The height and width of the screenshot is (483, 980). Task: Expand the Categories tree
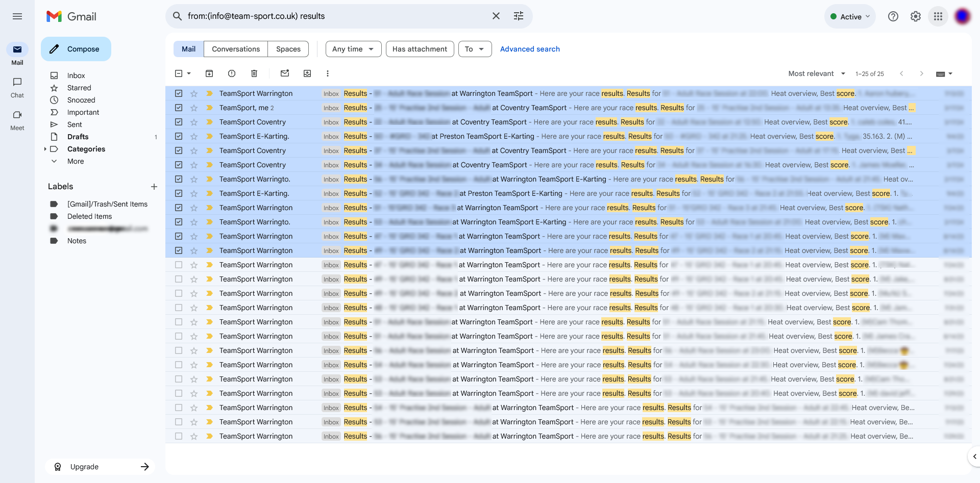[x=45, y=149]
